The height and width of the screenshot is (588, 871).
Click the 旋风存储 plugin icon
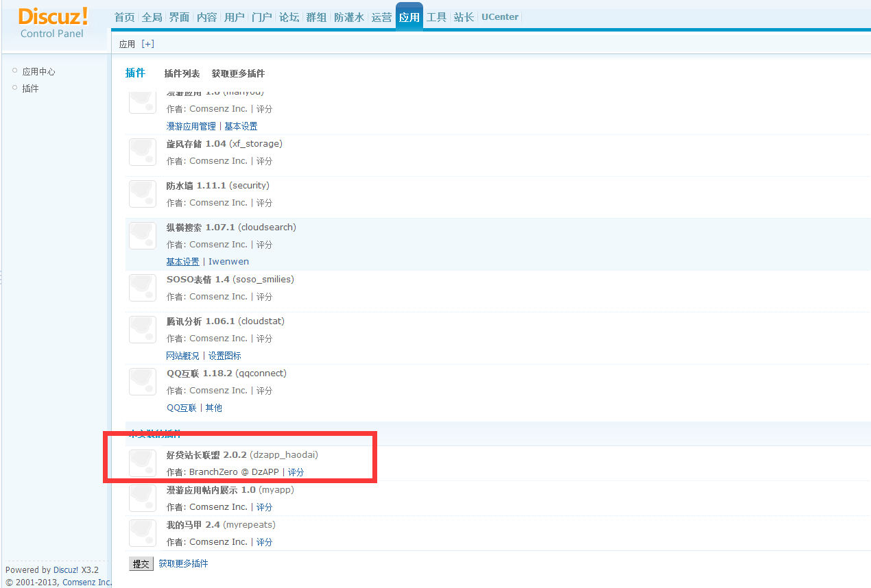point(143,152)
